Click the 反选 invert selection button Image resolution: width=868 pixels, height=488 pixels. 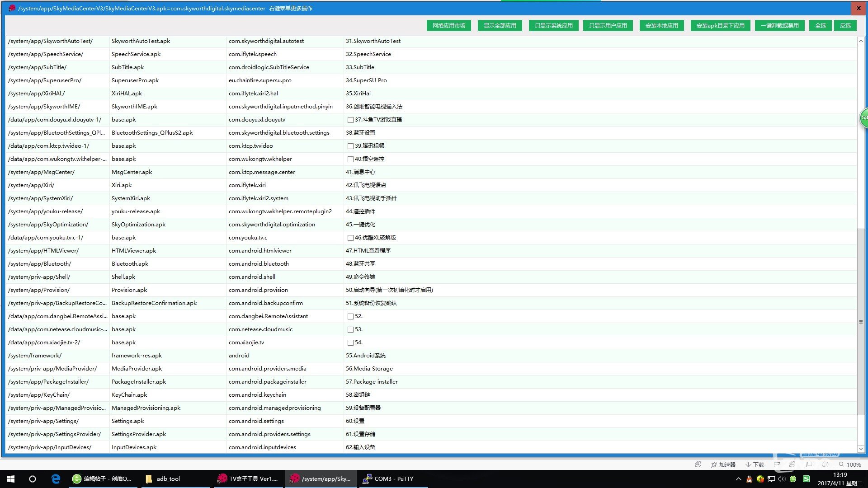click(x=845, y=26)
